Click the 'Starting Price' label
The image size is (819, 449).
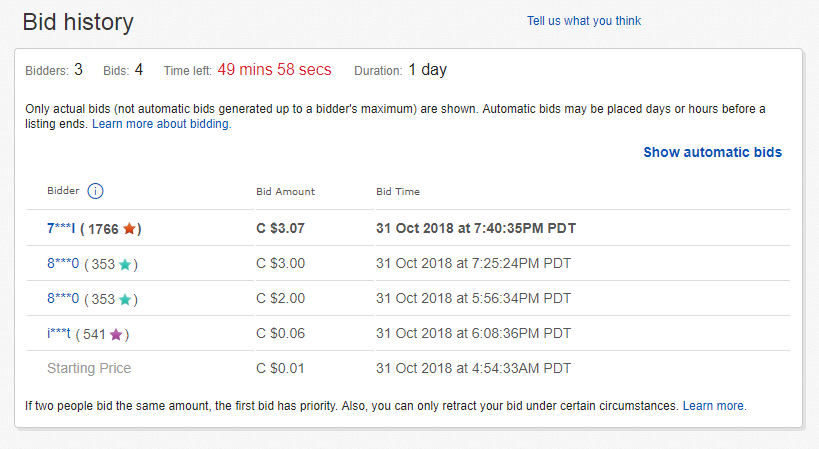[x=89, y=368]
